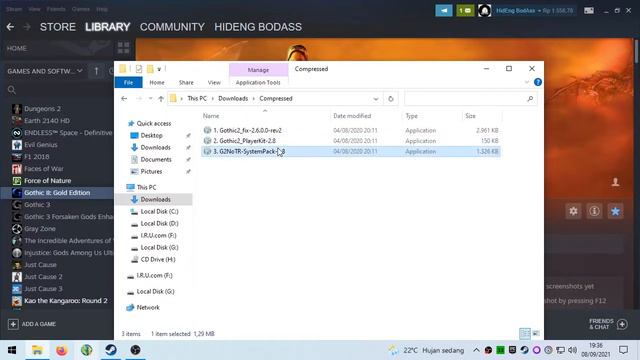This screenshot has height=360, width=640.
Task: Select Gothic 3 in Steam library
Action: coord(37,204)
